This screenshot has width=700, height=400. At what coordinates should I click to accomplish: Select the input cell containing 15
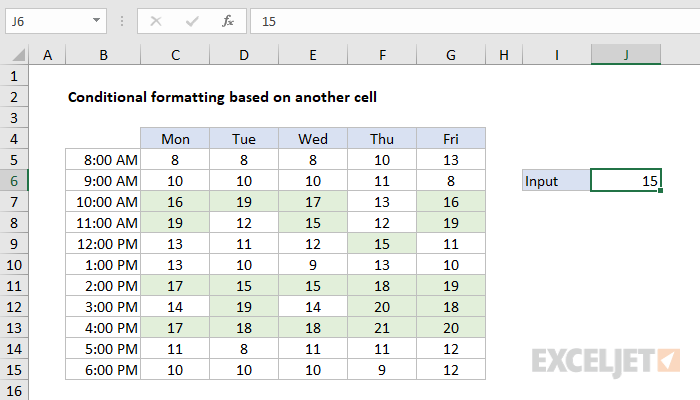click(x=626, y=180)
